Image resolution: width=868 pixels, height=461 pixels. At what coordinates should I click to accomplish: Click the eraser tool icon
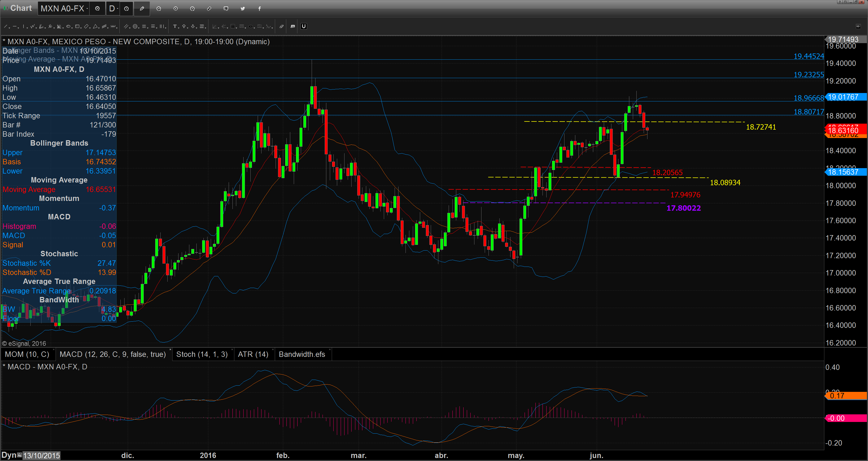coord(282,26)
